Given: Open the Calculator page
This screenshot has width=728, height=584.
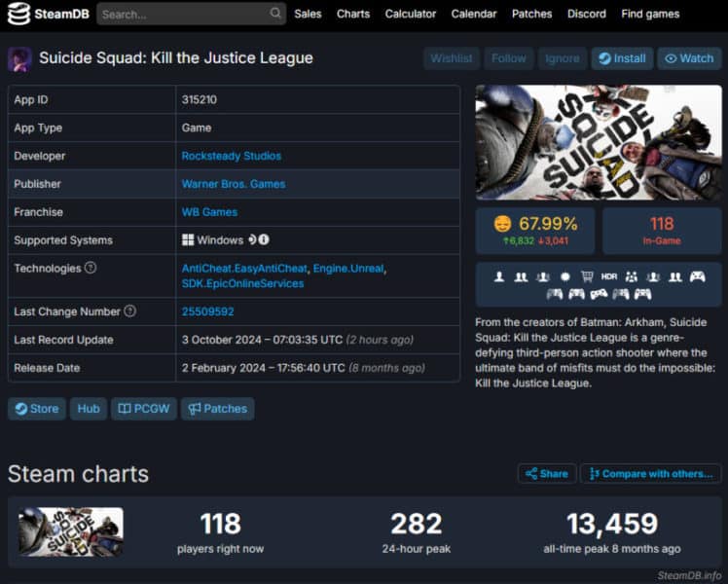Looking at the screenshot, I should coord(411,14).
